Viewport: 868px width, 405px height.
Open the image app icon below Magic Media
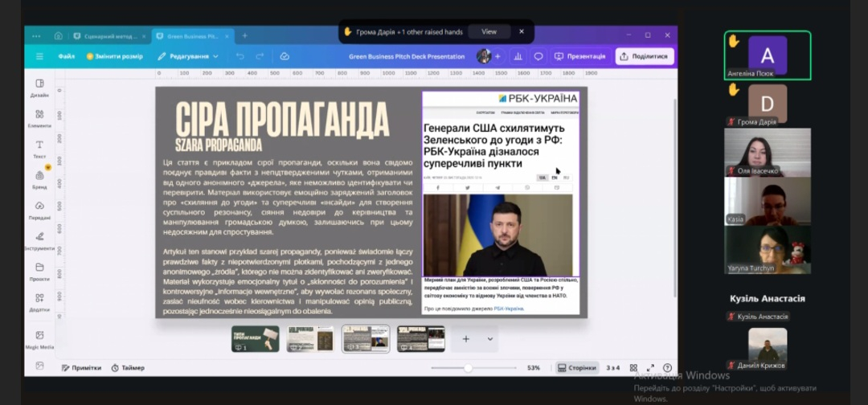click(39, 366)
